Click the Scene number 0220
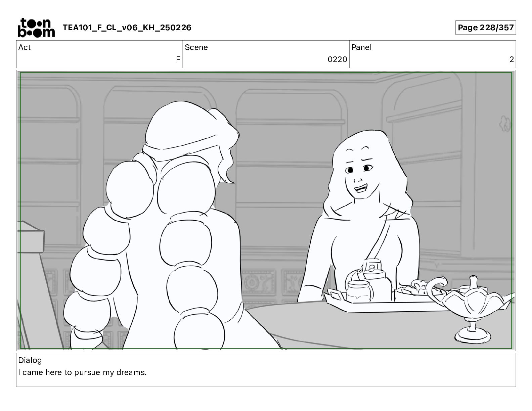The height and width of the screenshot is (411, 532). click(337, 59)
